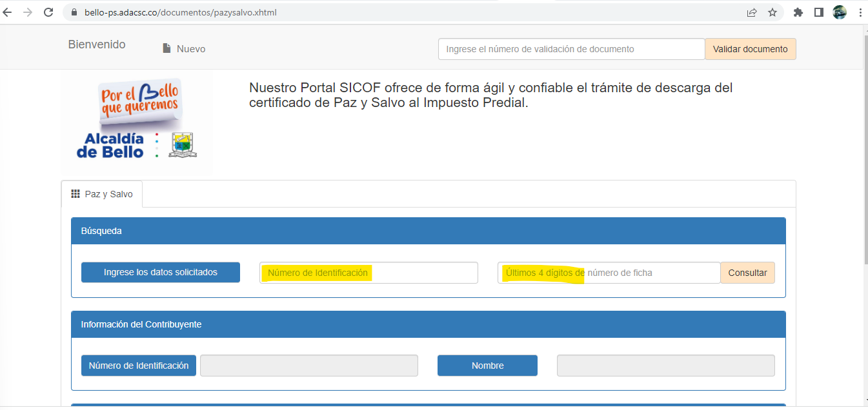868x410 pixels.
Task: Toggle the browser side panel icon
Action: click(x=819, y=12)
